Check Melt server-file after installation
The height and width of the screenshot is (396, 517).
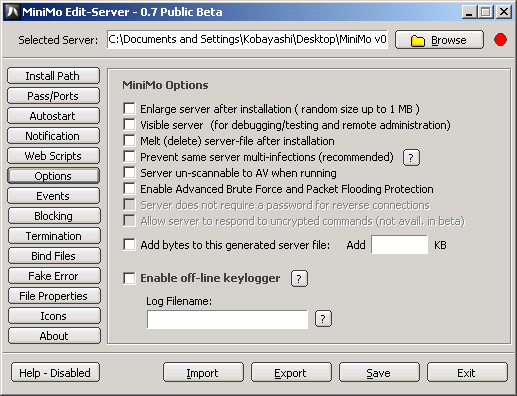click(129, 140)
